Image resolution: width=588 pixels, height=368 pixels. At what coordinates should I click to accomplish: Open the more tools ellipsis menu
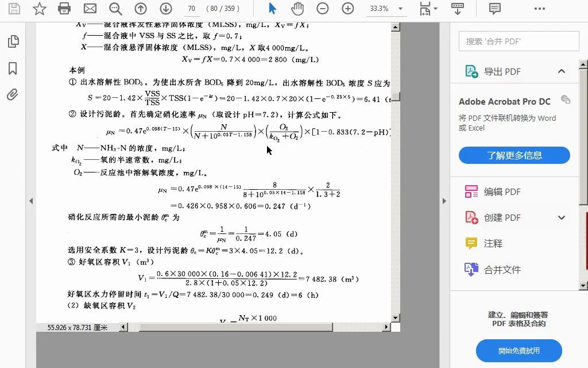(540, 9)
